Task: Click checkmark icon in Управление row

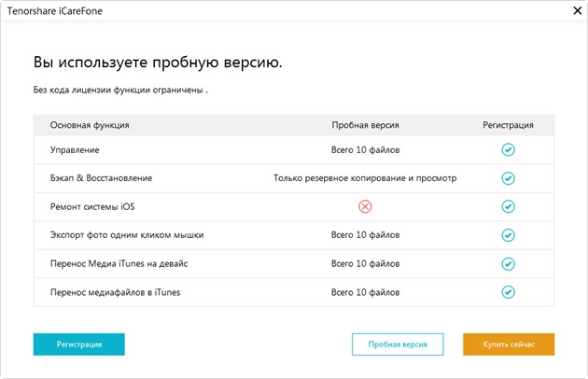Action: 508,149
